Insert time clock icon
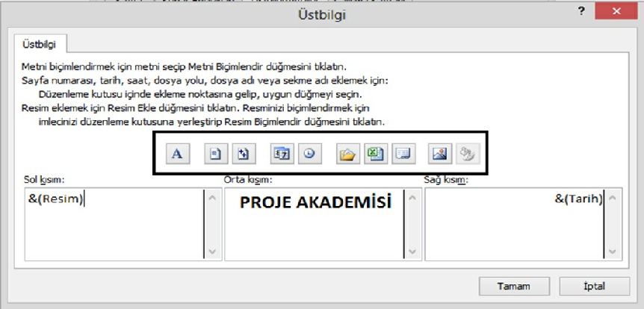This screenshot has height=309, width=644. click(x=310, y=154)
